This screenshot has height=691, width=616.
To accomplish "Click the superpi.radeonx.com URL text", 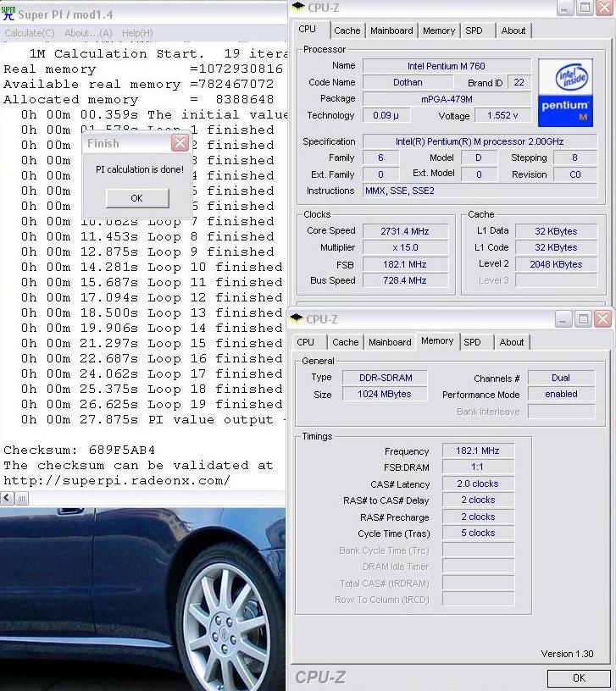I will (117, 480).
